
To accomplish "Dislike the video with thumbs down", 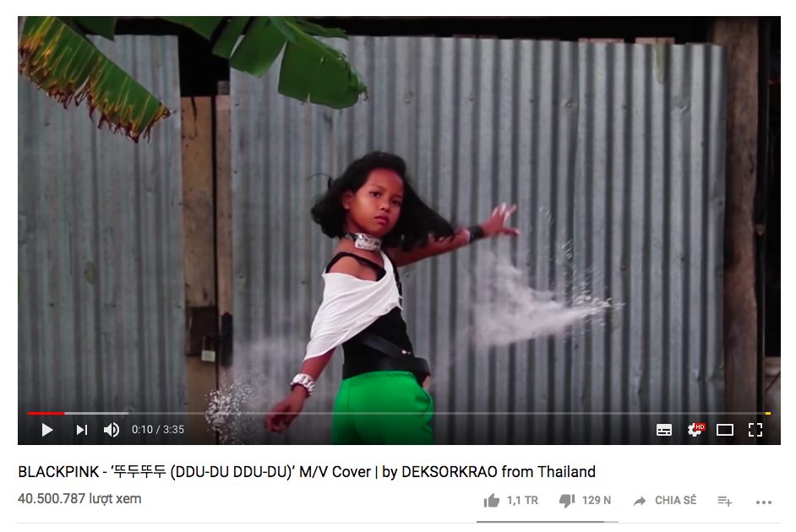I will pos(566,501).
